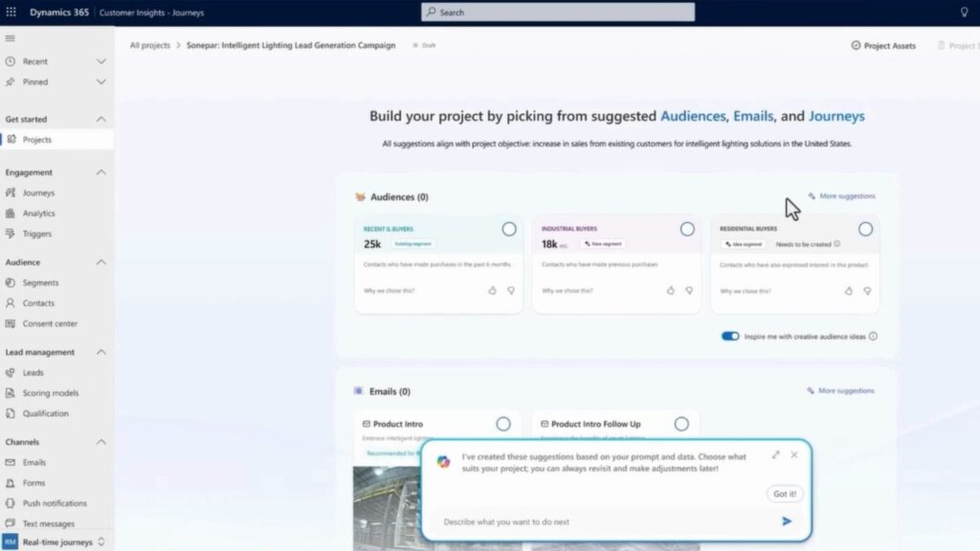980x551 pixels.
Task: Expand the Recent section in sidebar
Action: click(x=100, y=61)
